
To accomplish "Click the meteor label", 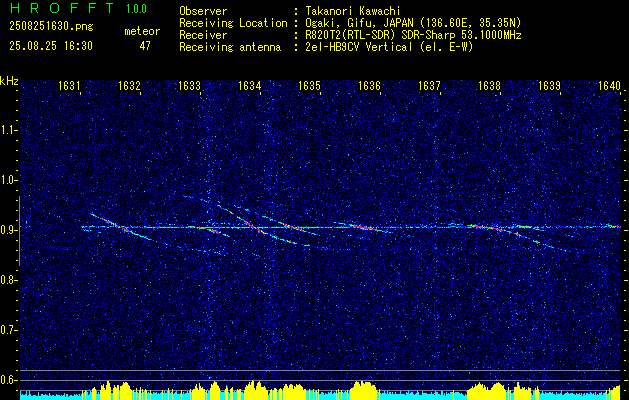I will 142,31.
